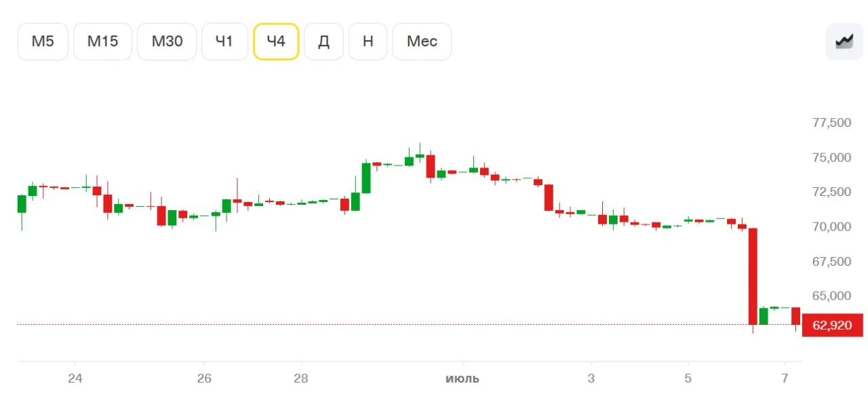This screenshot has height=396, width=868.
Task: Click the 70,000 price axis label
Action: click(831, 226)
